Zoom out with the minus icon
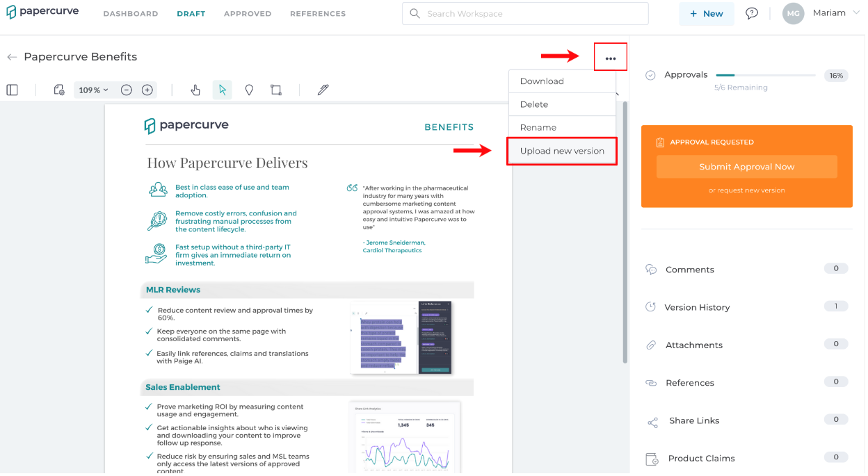This screenshot has height=476, width=868. click(x=127, y=90)
